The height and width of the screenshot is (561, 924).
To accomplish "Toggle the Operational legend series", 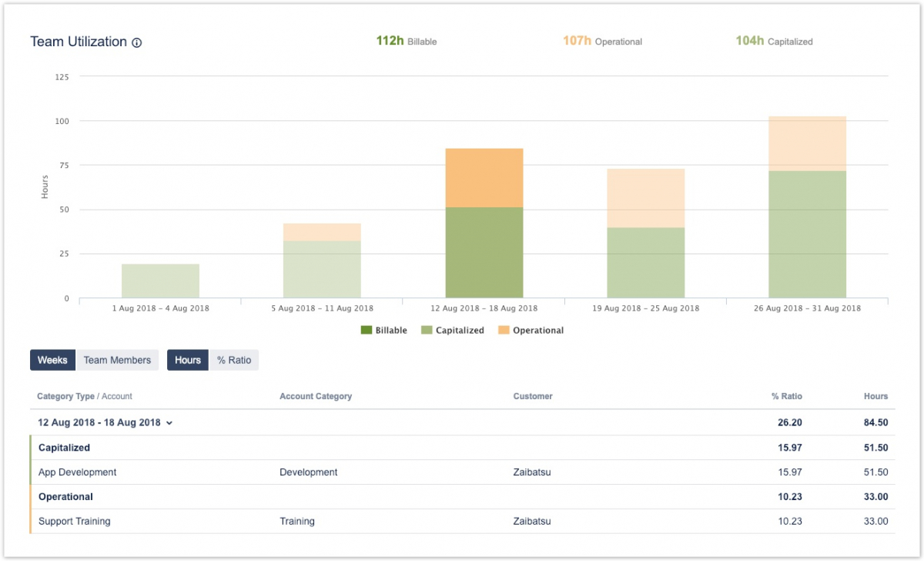I will point(531,331).
